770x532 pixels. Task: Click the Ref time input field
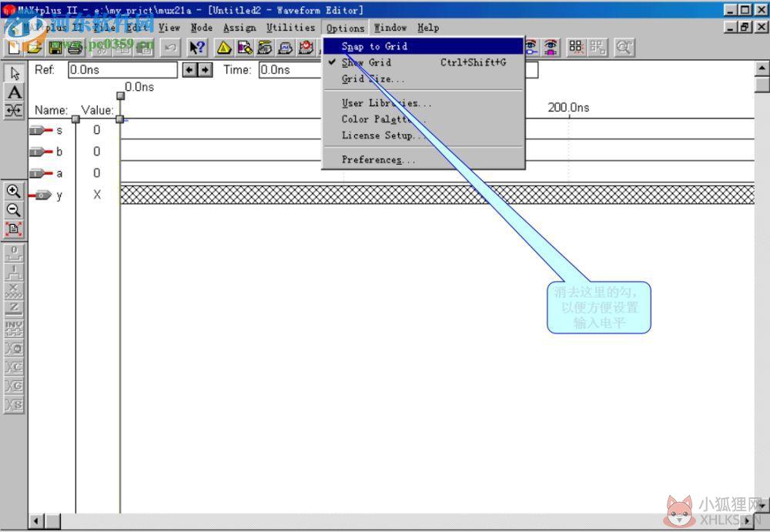tap(122, 70)
